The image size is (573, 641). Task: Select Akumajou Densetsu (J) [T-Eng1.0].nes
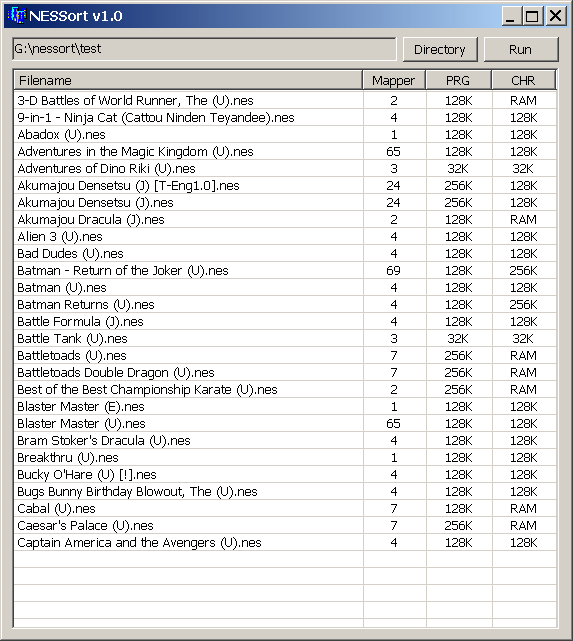point(285,186)
